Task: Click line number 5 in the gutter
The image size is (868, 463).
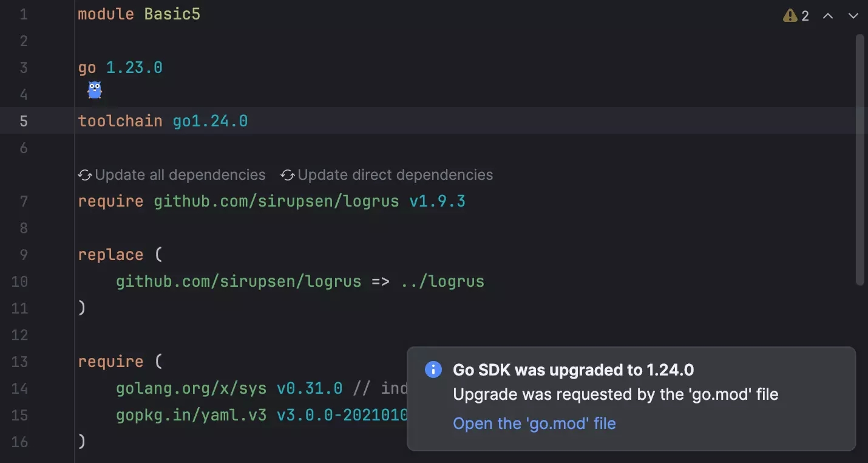Action: (x=23, y=121)
